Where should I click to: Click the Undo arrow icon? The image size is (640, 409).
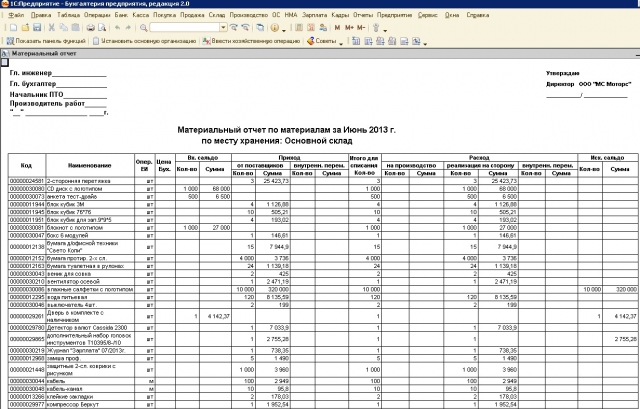click(117, 28)
